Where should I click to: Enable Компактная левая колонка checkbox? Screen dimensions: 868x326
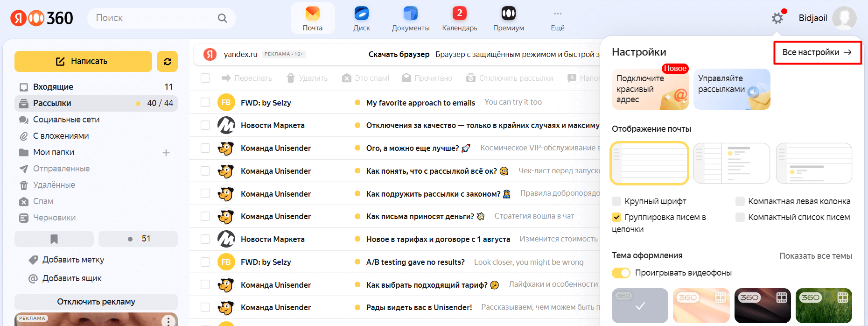point(740,201)
